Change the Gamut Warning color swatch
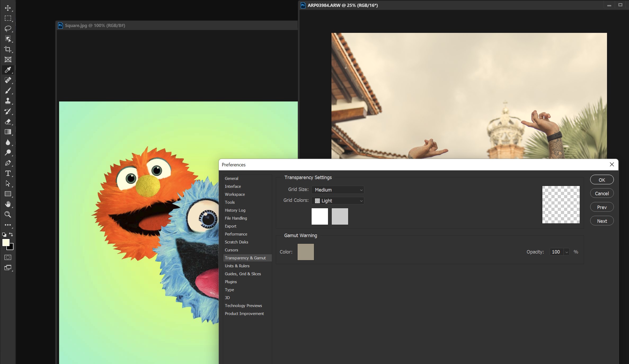This screenshot has width=629, height=364. (305, 252)
